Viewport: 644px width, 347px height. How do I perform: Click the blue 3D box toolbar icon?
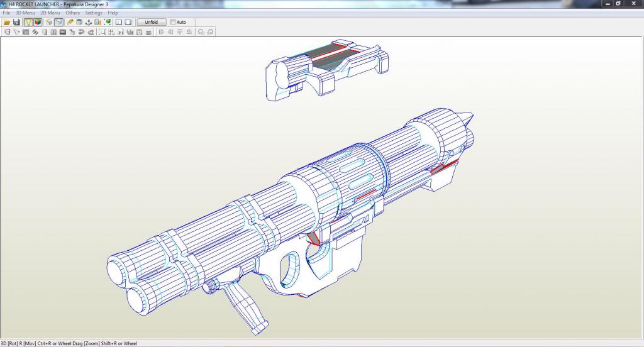point(79,22)
